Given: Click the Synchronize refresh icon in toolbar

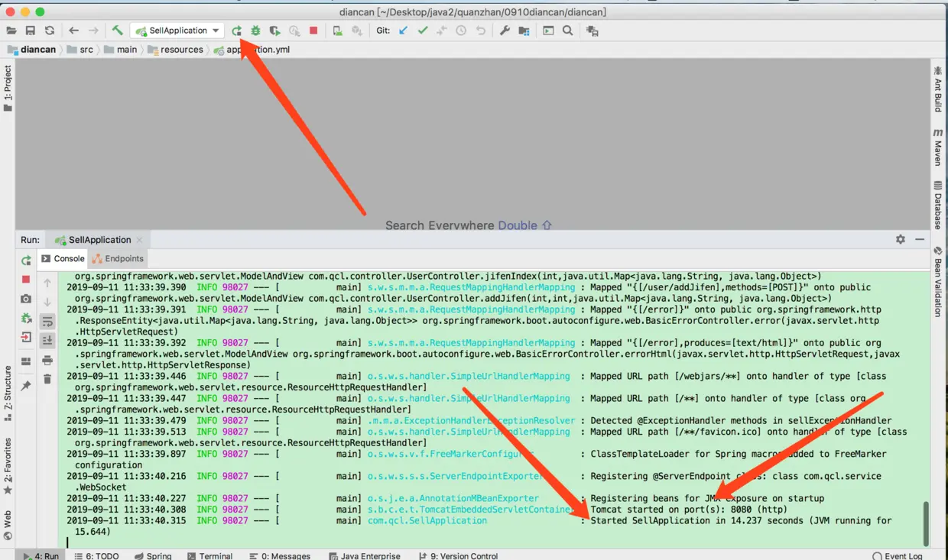Looking at the screenshot, I should click(50, 31).
